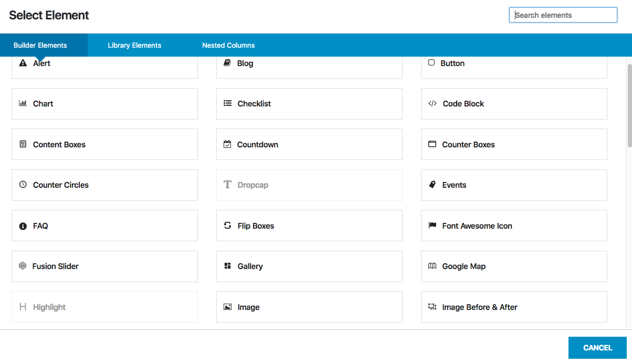Switch to the Library Elements tab

tap(134, 45)
